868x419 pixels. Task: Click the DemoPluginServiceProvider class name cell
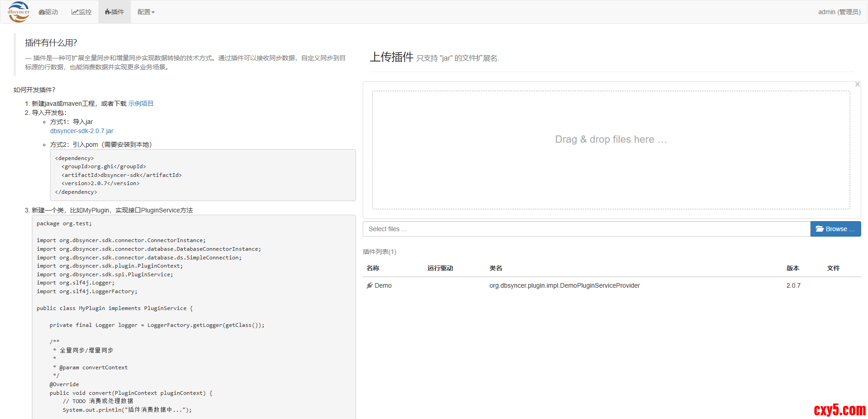pos(565,285)
